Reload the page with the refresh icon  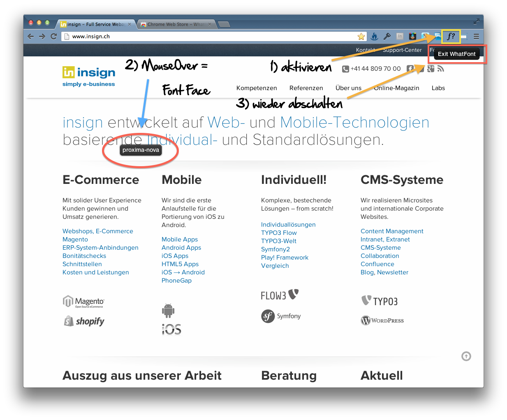(53, 36)
